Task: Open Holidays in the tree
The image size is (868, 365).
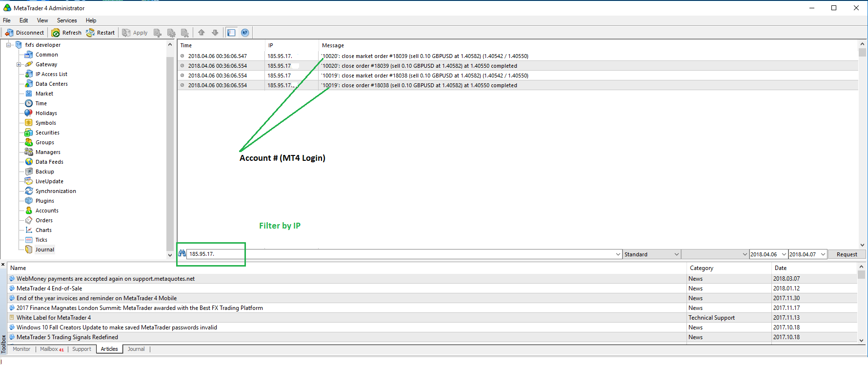Action: 46,113
